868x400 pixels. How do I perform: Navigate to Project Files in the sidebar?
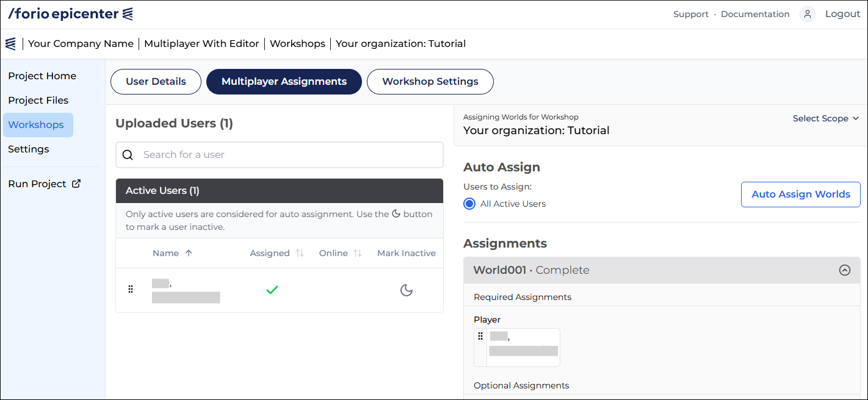(x=38, y=100)
